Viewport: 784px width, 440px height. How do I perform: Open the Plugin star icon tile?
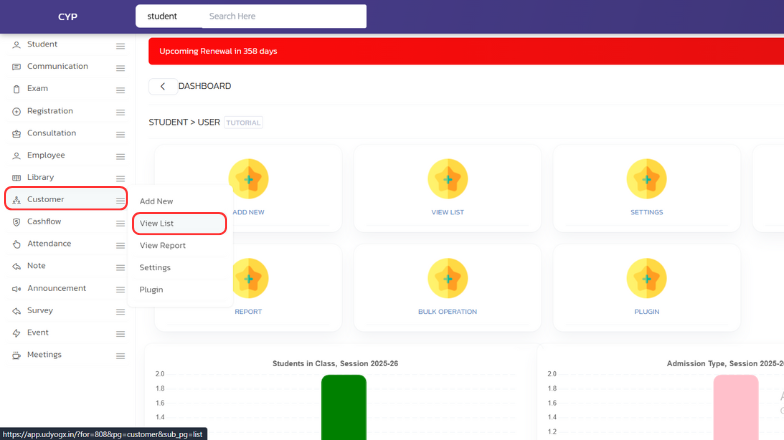click(646, 278)
